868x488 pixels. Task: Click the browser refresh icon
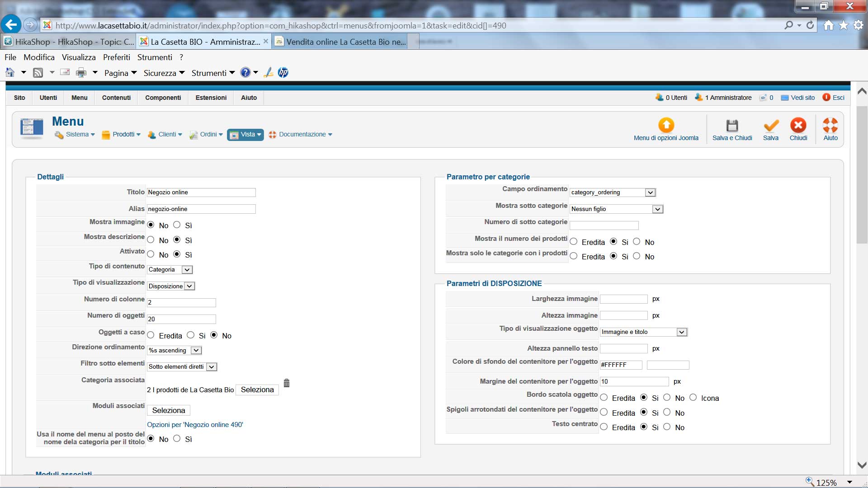[x=810, y=25]
